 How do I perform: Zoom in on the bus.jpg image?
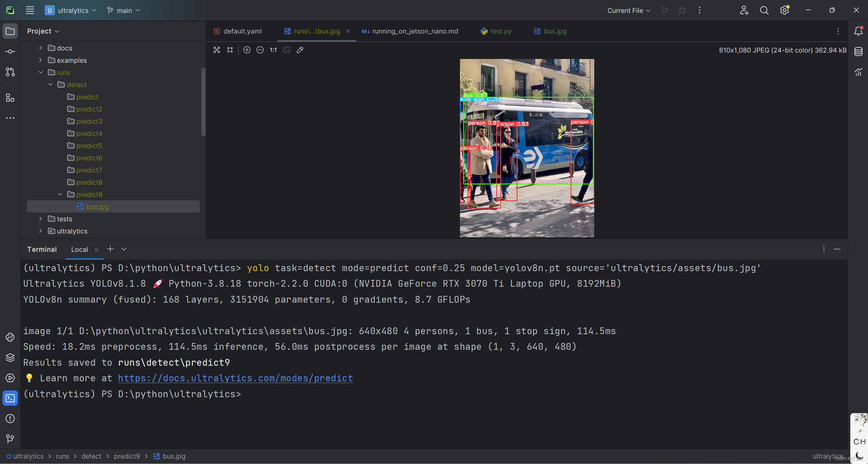tap(247, 50)
